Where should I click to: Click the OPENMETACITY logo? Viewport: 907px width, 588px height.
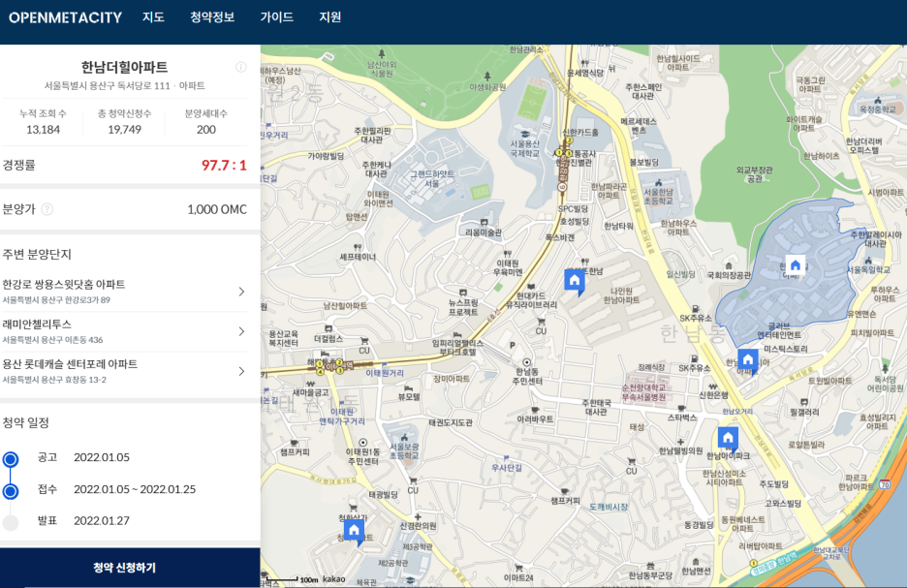[65, 17]
